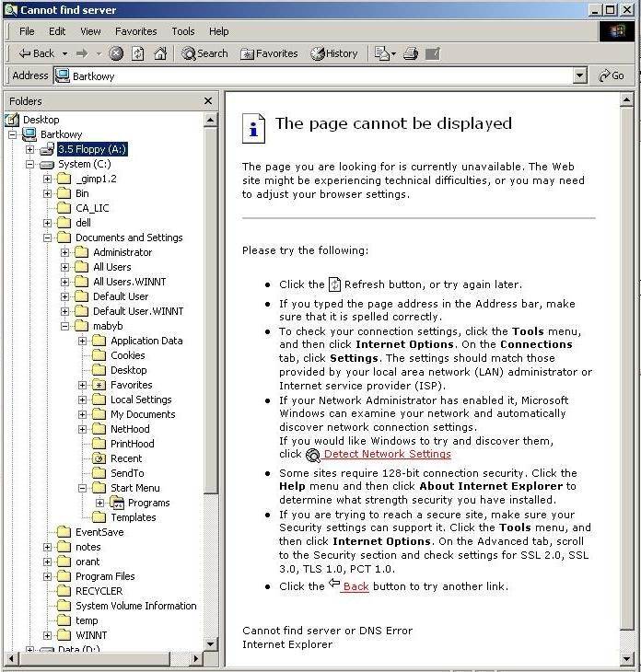641x672 pixels.
Task: Select the Recent folder icon
Action: [99, 458]
